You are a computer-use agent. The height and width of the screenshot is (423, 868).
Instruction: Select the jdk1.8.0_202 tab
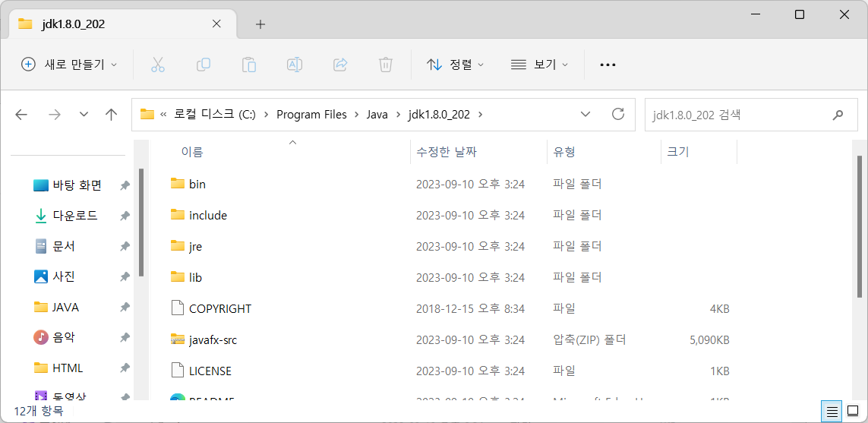coord(122,24)
